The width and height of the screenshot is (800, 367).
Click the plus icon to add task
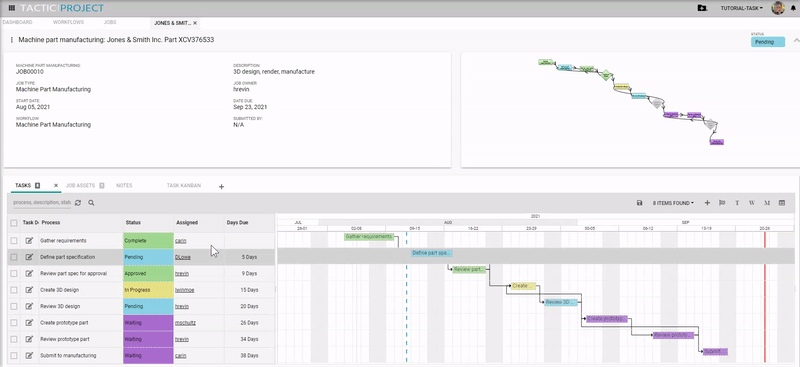coord(707,203)
